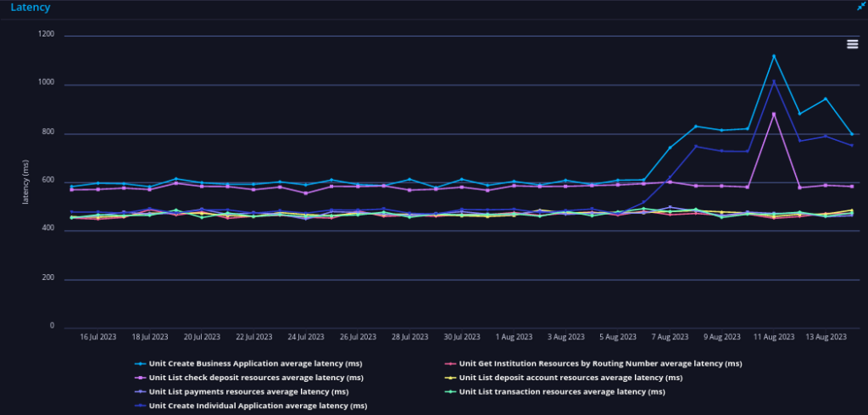Viewport: 868px width, 415px height.
Task: Click the 1000 y-axis value
Action: click(x=47, y=83)
